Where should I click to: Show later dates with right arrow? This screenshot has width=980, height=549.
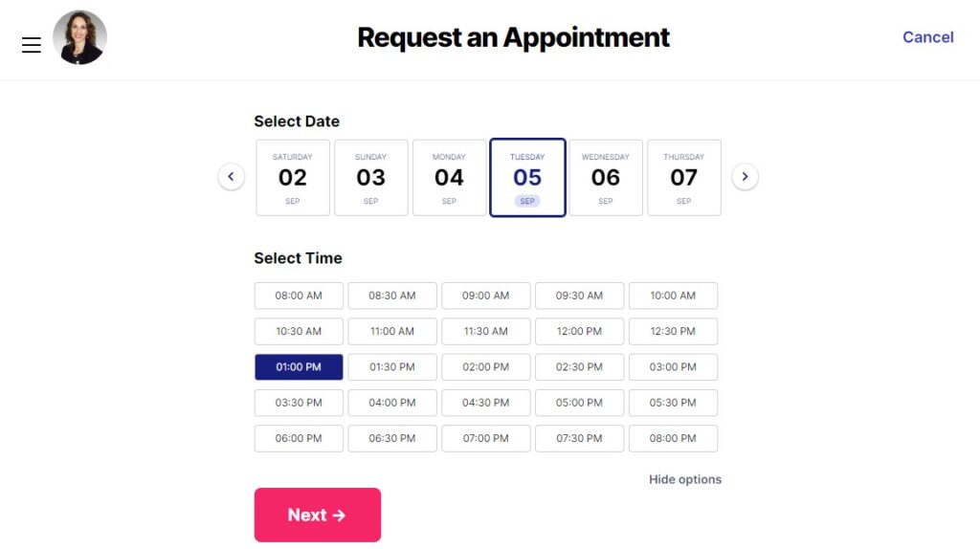coord(745,177)
